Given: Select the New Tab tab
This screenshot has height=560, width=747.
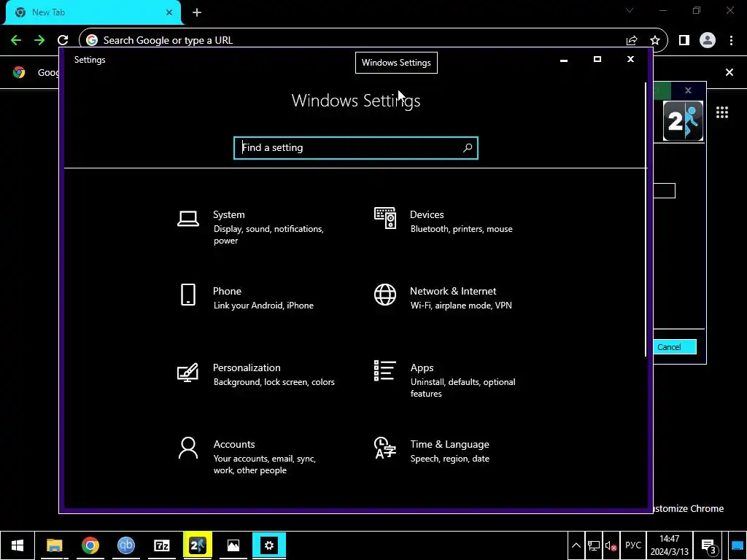Looking at the screenshot, I should [93, 12].
